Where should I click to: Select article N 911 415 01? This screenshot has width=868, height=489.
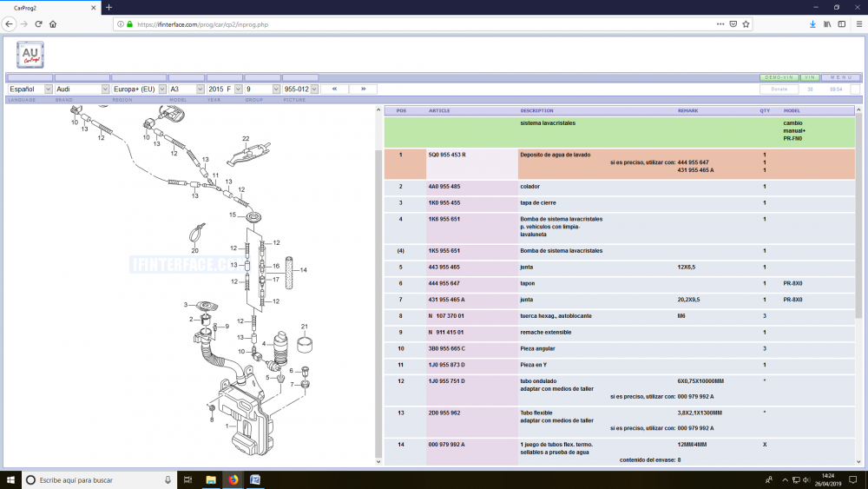tap(446, 333)
